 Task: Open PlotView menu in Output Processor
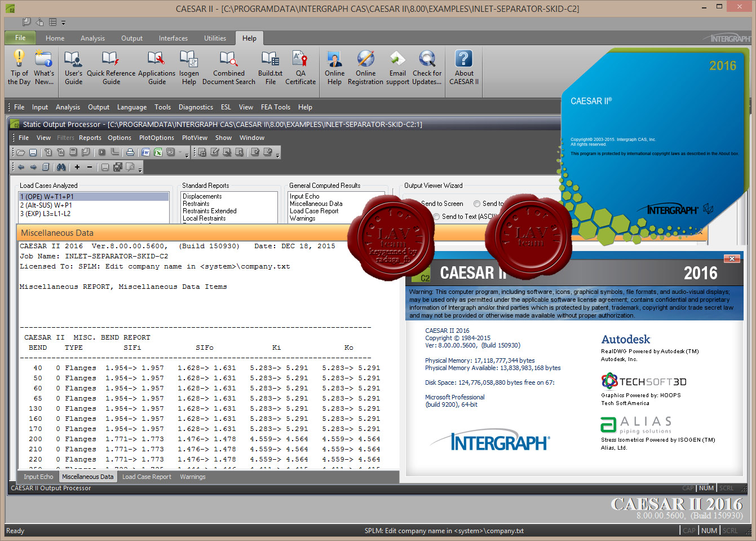[194, 138]
